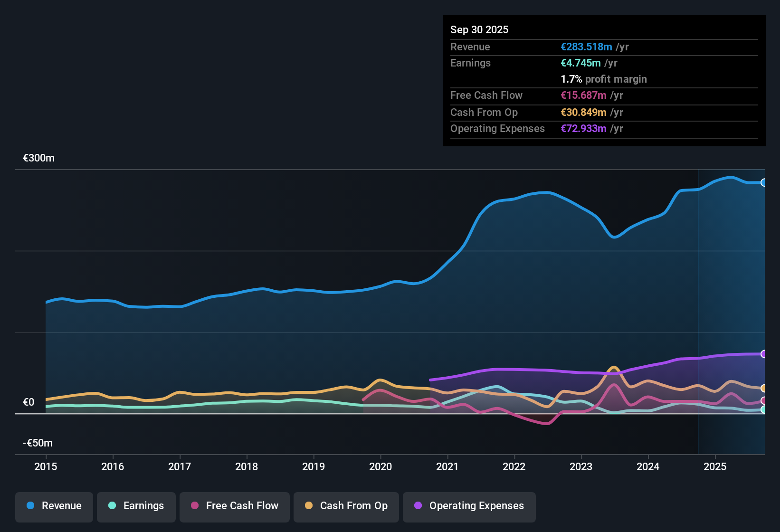Click the orange Cash From Op legend dot
This screenshot has width=780, height=532.
click(x=309, y=506)
